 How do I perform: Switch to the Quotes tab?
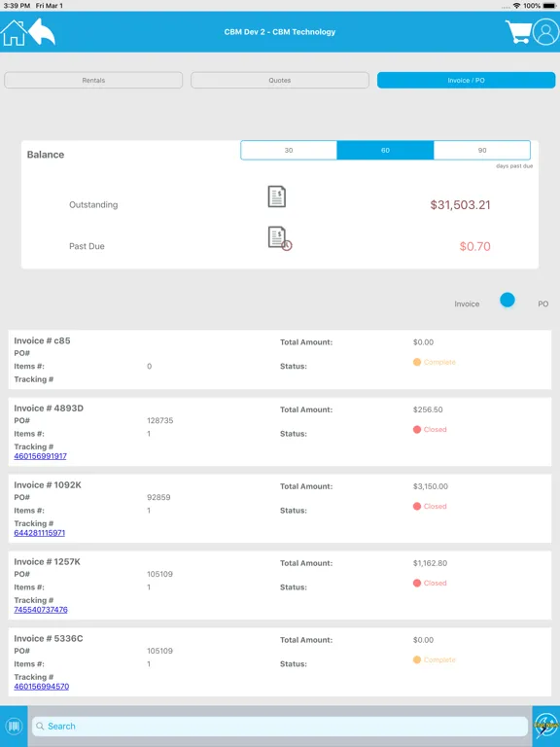[280, 80]
